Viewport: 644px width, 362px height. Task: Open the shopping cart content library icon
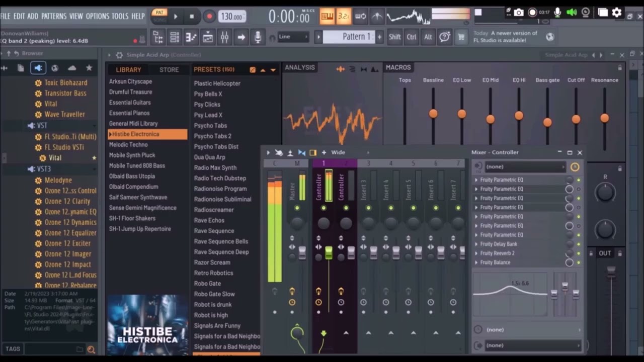[461, 37]
